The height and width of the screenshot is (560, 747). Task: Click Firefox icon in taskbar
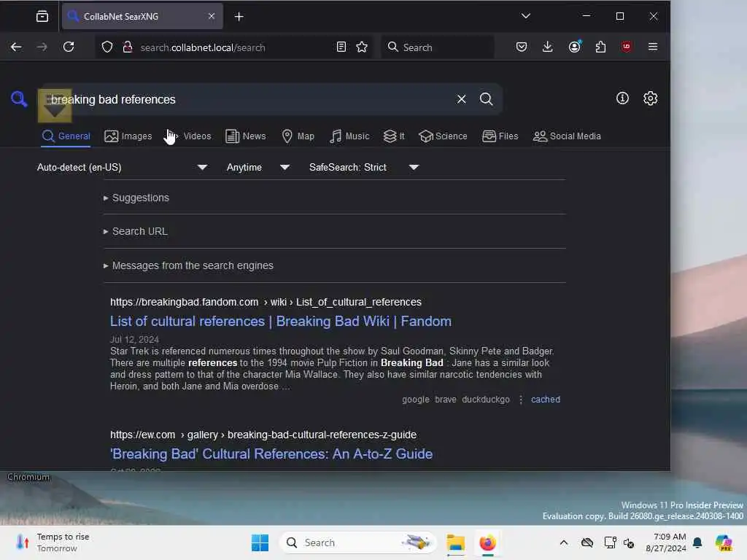487,542
